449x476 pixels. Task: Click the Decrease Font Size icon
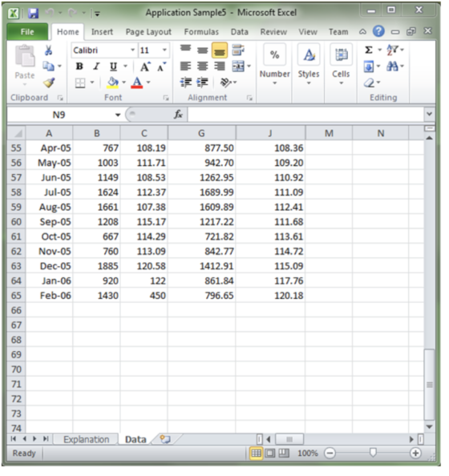pyautogui.click(x=162, y=67)
